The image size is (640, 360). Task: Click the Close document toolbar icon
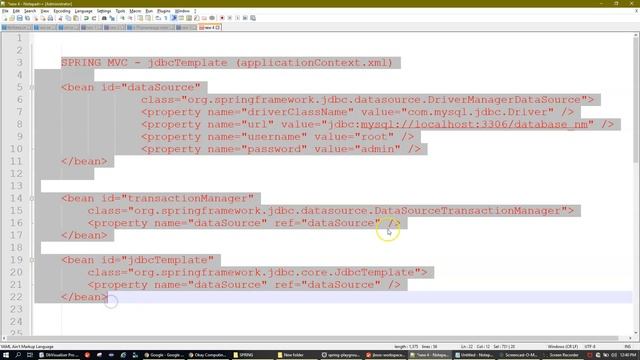36,18
